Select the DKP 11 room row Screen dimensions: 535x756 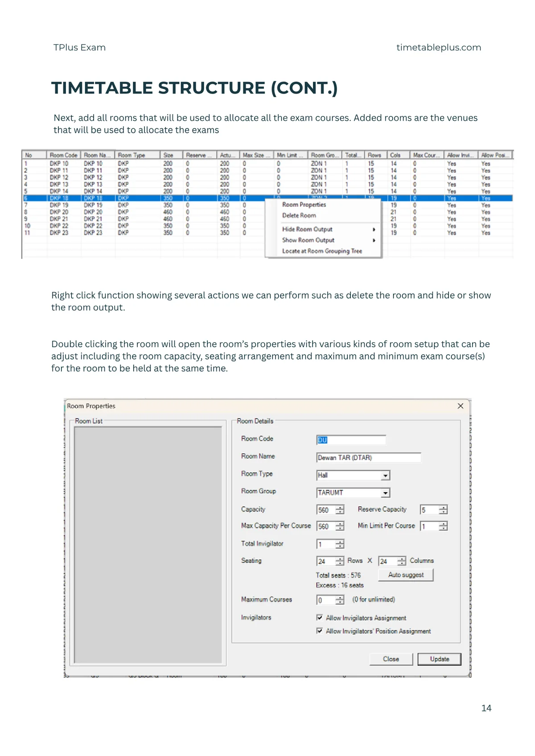267,170
